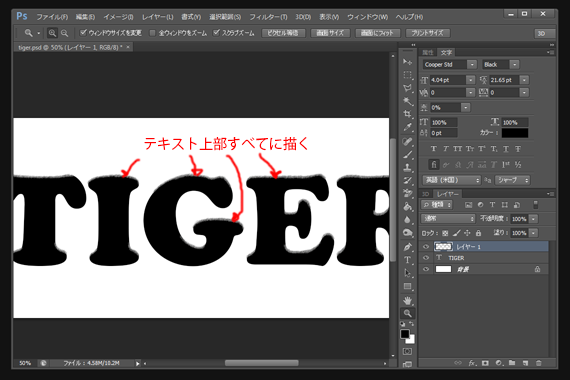Open layer blend mode 通常 dropdown
570x380 pixels.
tap(448, 219)
